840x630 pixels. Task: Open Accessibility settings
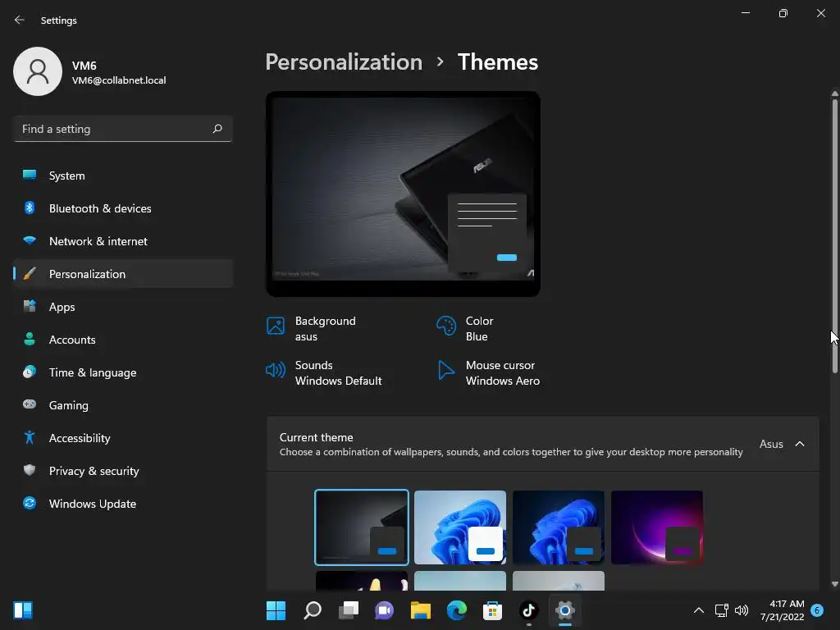tap(123, 438)
